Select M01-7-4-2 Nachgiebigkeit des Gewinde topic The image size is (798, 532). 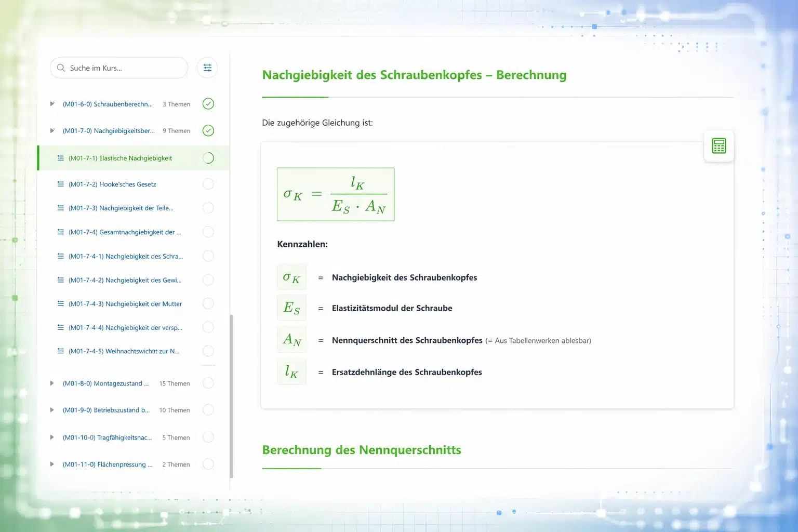(125, 280)
